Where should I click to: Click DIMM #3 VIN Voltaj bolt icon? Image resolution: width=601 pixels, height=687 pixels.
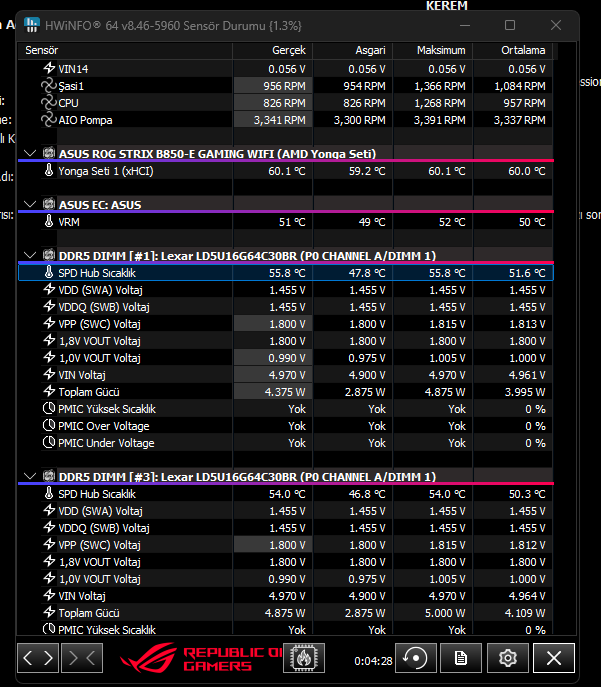49,595
